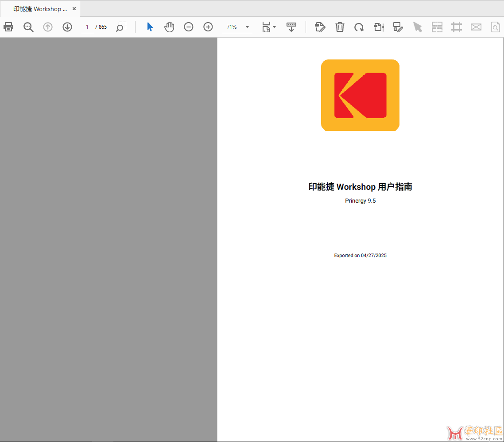This screenshot has width=504, height=442.
Task: Click the fit width page display icon
Action: (266, 27)
